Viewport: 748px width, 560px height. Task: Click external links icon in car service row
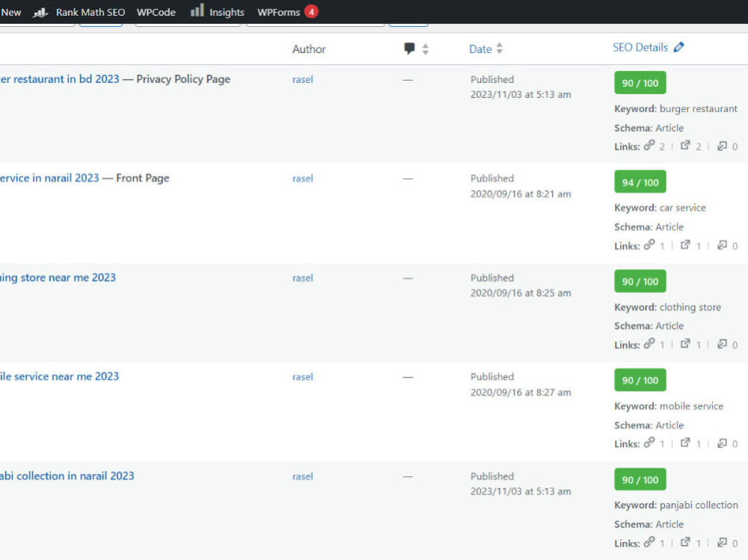click(685, 244)
